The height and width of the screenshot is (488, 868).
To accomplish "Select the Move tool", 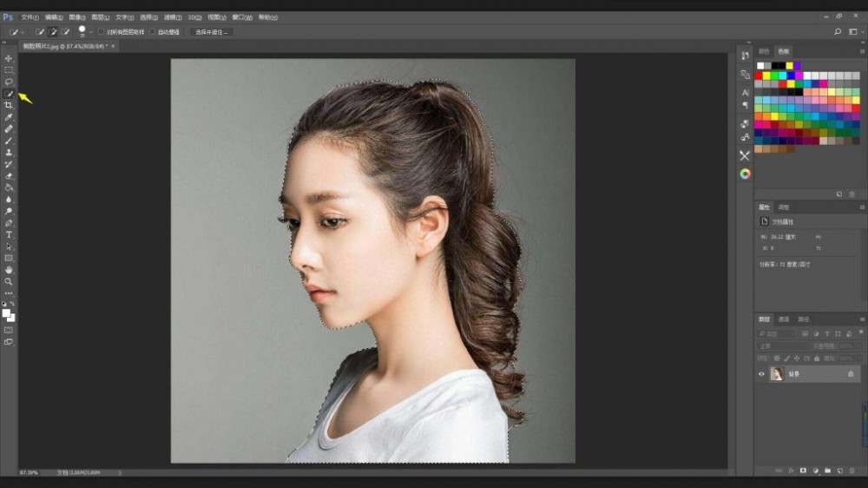I will pos(9,58).
